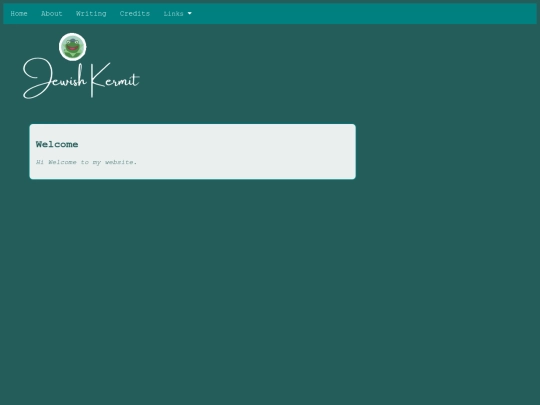Screen dimensions: 540x405
Task: View the Credits page
Action: click(135, 14)
